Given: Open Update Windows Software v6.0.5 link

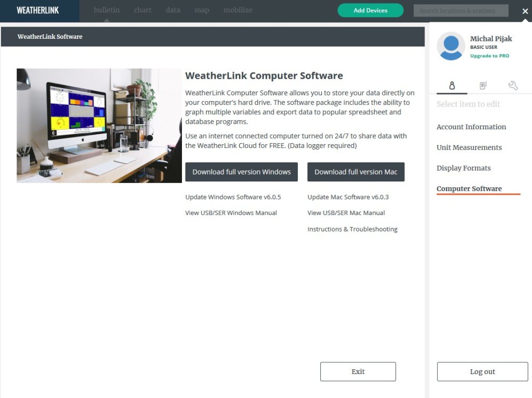Looking at the screenshot, I should [233, 197].
